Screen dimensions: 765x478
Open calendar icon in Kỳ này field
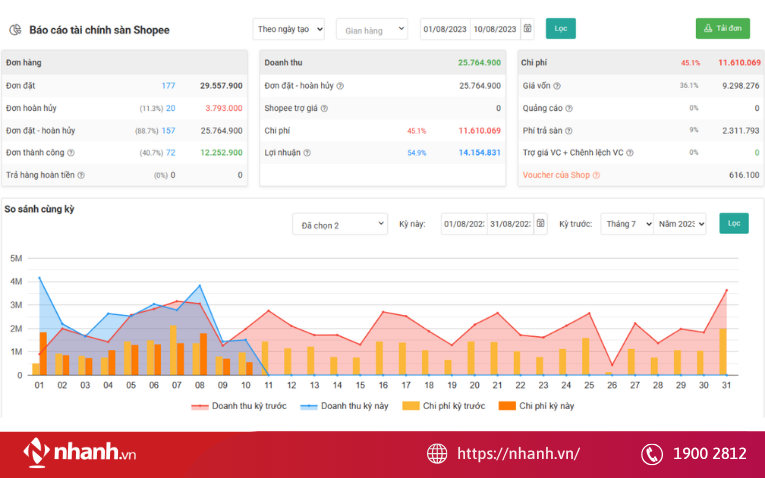[x=541, y=223]
